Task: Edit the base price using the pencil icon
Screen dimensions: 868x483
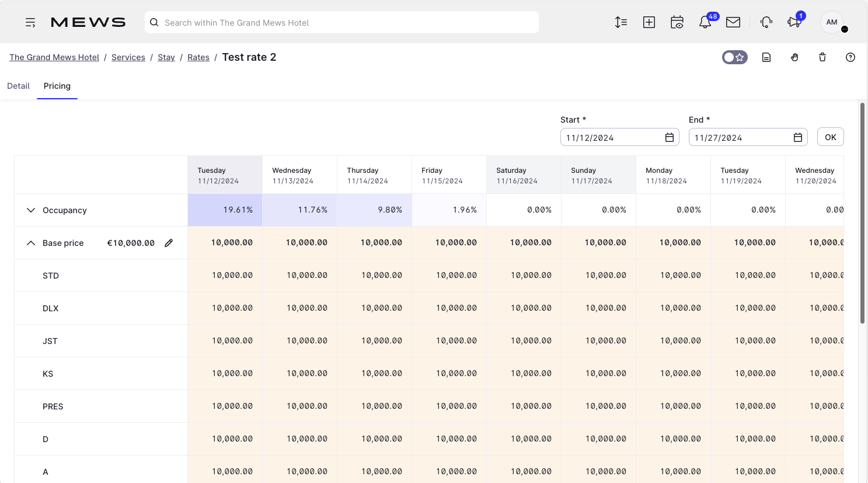Action: [x=169, y=243]
